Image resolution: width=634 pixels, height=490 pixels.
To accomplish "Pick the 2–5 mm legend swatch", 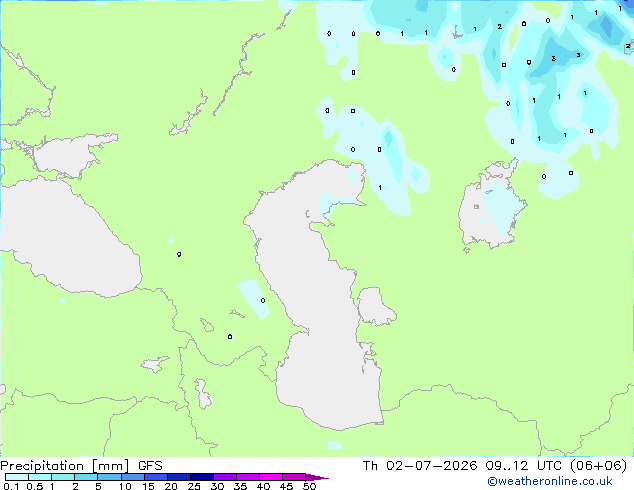I will click(x=86, y=477).
